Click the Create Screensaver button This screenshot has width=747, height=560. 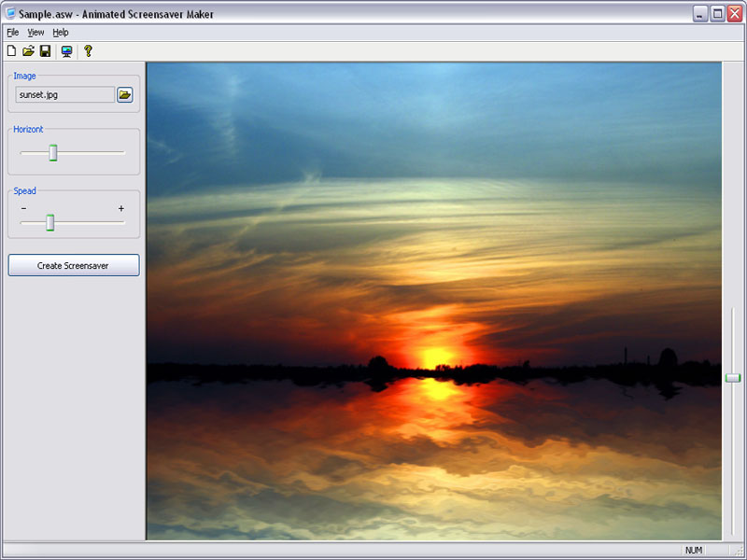[x=74, y=265]
